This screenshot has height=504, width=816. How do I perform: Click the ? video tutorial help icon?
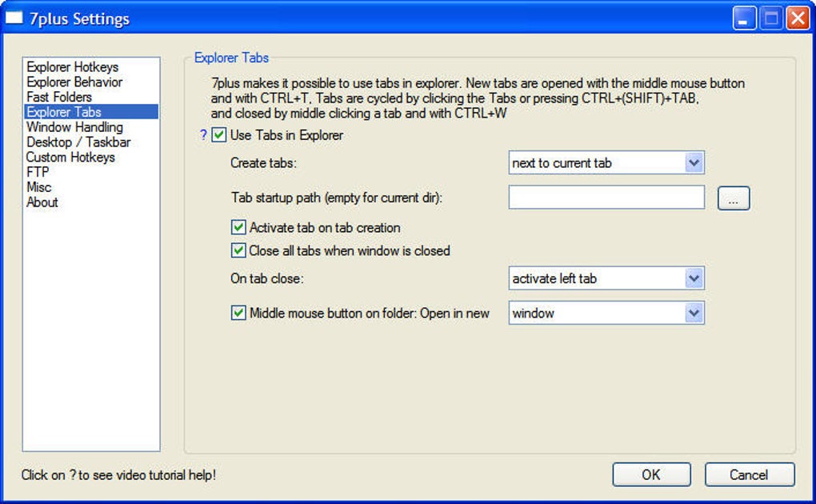[x=203, y=135]
